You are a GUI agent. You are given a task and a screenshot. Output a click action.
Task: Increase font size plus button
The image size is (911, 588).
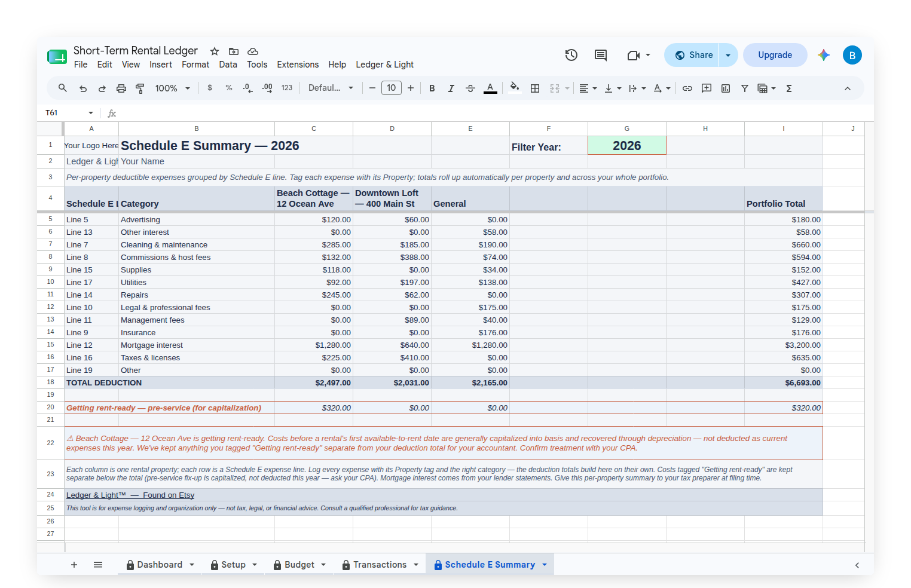click(x=411, y=88)
